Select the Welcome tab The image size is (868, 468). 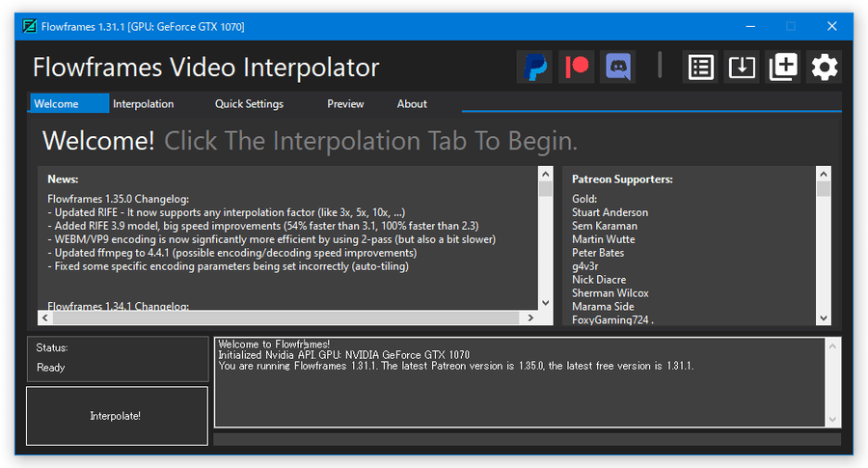click(69, 103)
